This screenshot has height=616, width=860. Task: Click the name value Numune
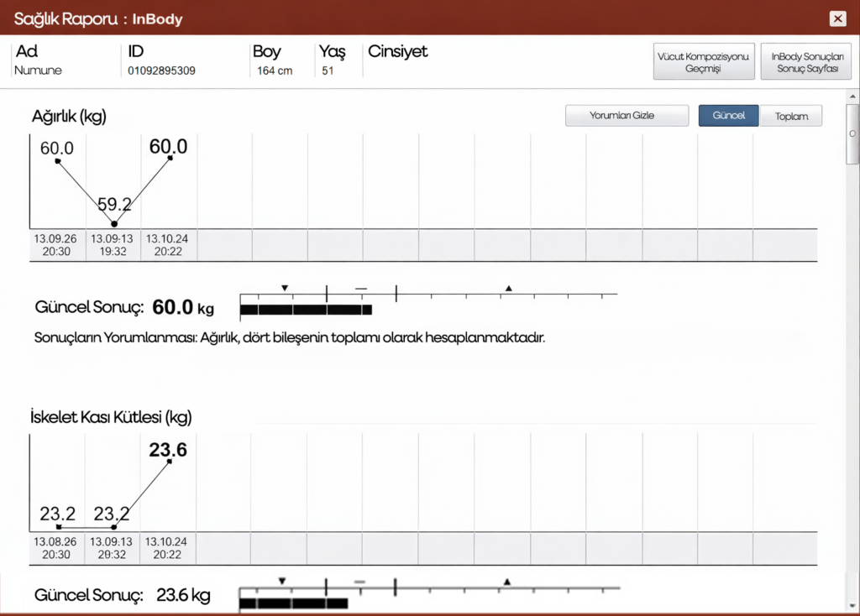click(38, 71)
